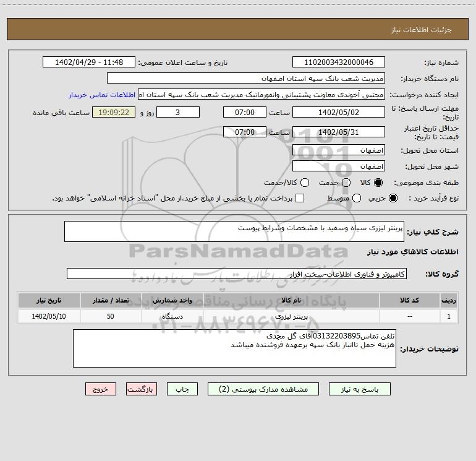
Task: Select the جزیی purchase type radio
Action: pyautogui.click(x=393, y=198)
